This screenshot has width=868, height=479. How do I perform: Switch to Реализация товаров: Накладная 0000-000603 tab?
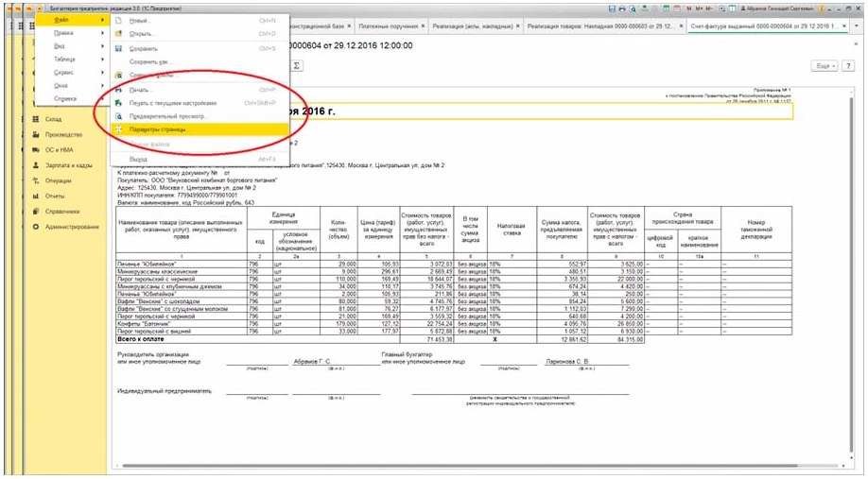coord(601,26)
